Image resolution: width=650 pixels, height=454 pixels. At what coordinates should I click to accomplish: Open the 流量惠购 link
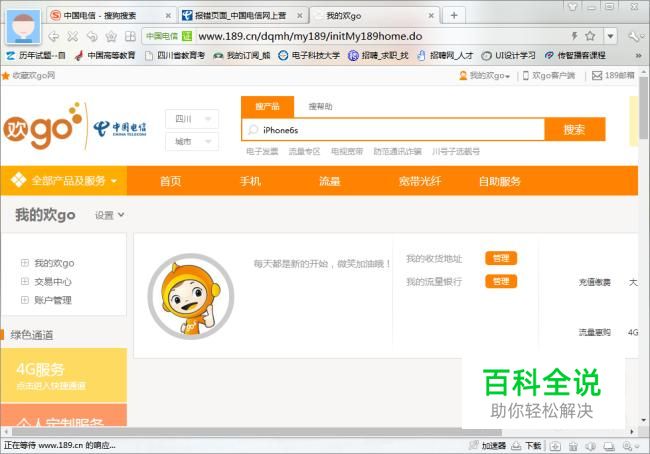(594, 332)
